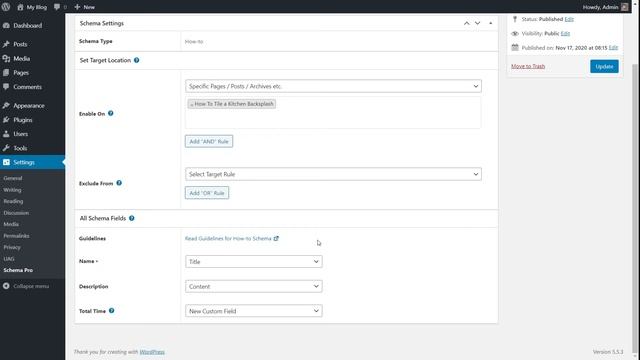Open Select Target Rule dropdown

coord(333,174)
